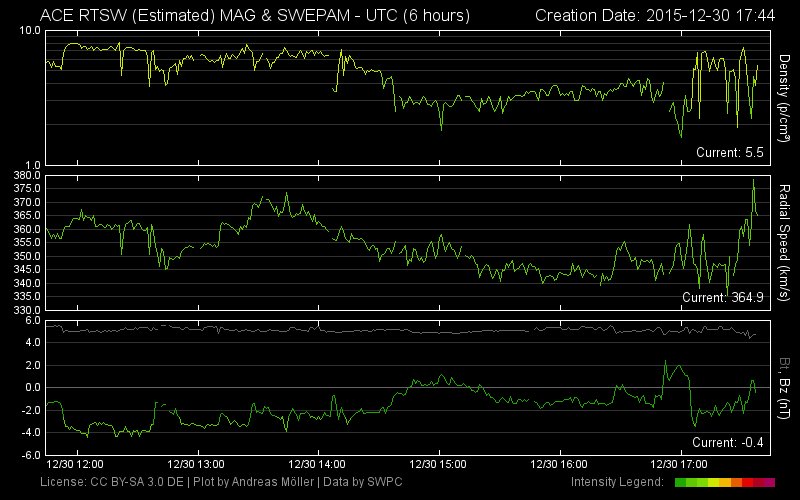Click the Radial Speed (km/s) axis label

785,241
